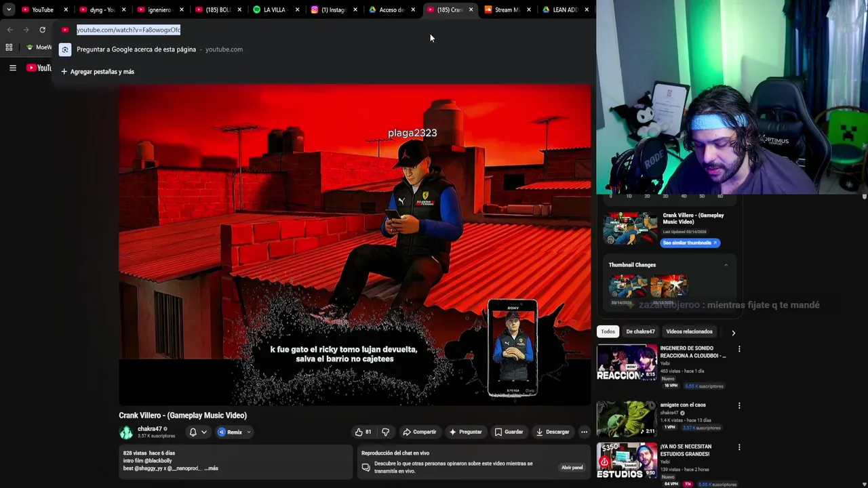Close the LA VILLA tab
The width and height of the screenshot is (868, 488).
(x=297, y=9)
